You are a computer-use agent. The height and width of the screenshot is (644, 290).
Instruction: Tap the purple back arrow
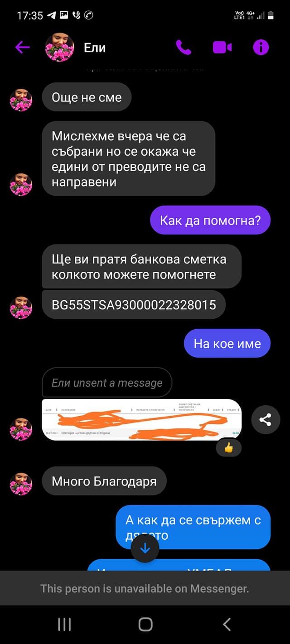click(x=22, y=47)
